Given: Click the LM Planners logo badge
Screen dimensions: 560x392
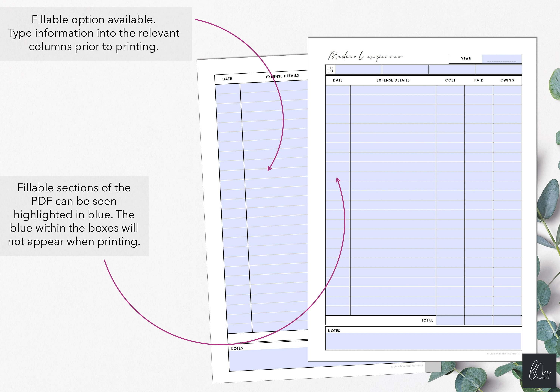Looking at the screenshot, I should click(539, 371).
